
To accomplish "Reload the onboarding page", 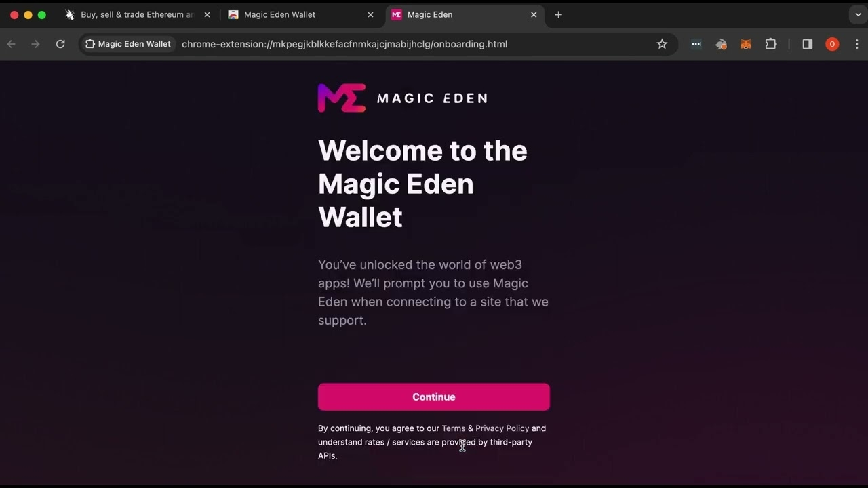I will (60, 44).
